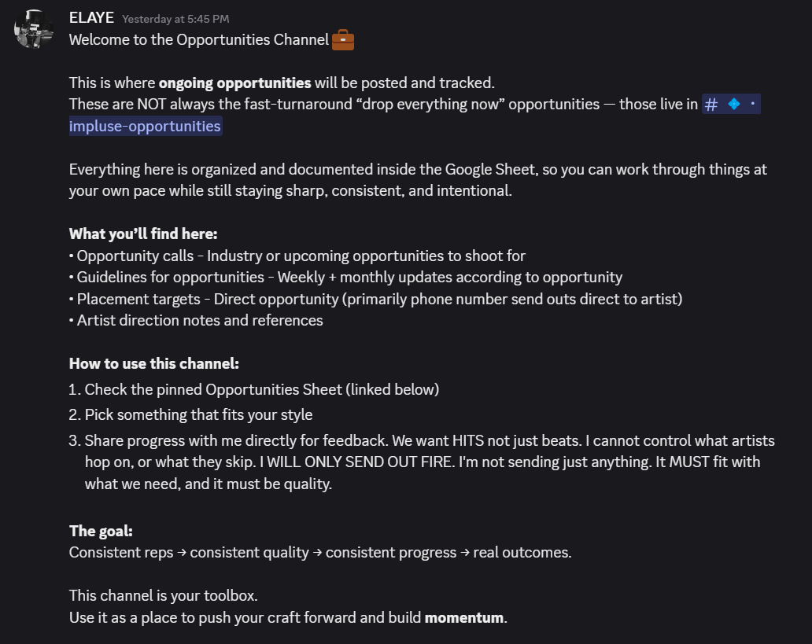Click step 2 "Pick something that fits your style"

198,414
